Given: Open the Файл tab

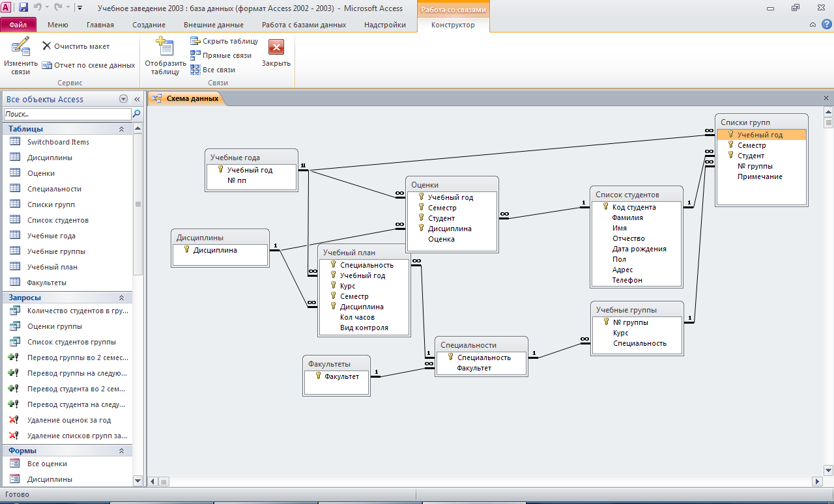Looking at the screenshot, I should (18, 25).
